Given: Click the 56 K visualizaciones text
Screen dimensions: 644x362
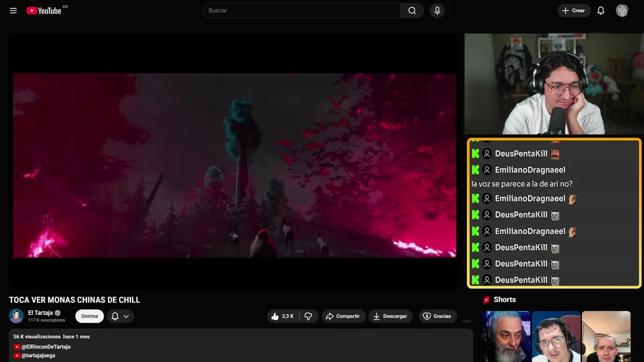Looking at the screenshot, I should (x=37, y=336).
